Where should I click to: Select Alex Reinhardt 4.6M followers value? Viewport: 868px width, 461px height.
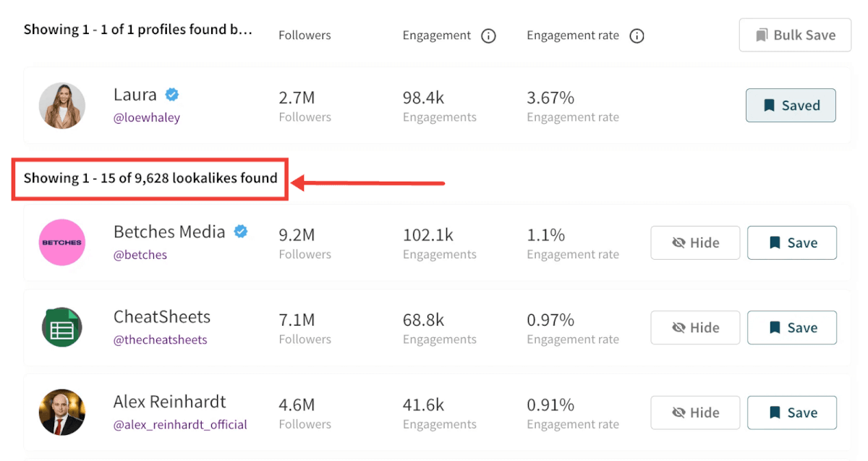(297, 405)
